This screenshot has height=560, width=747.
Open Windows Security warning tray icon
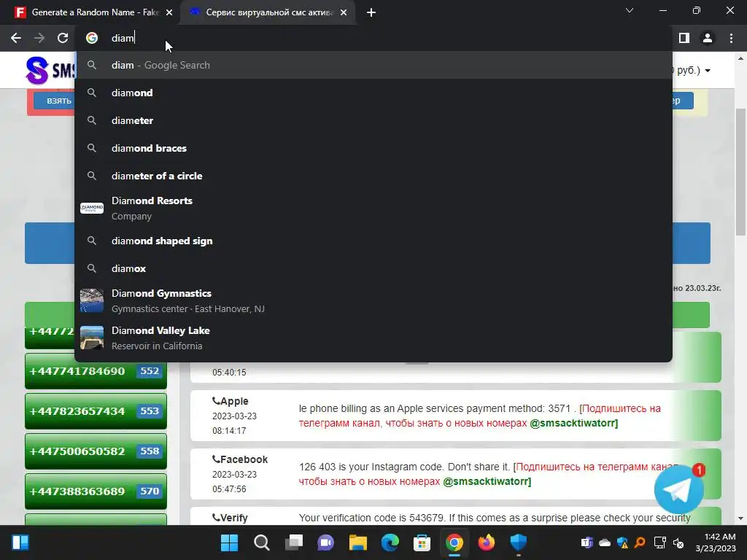click(x=622, y=542)
